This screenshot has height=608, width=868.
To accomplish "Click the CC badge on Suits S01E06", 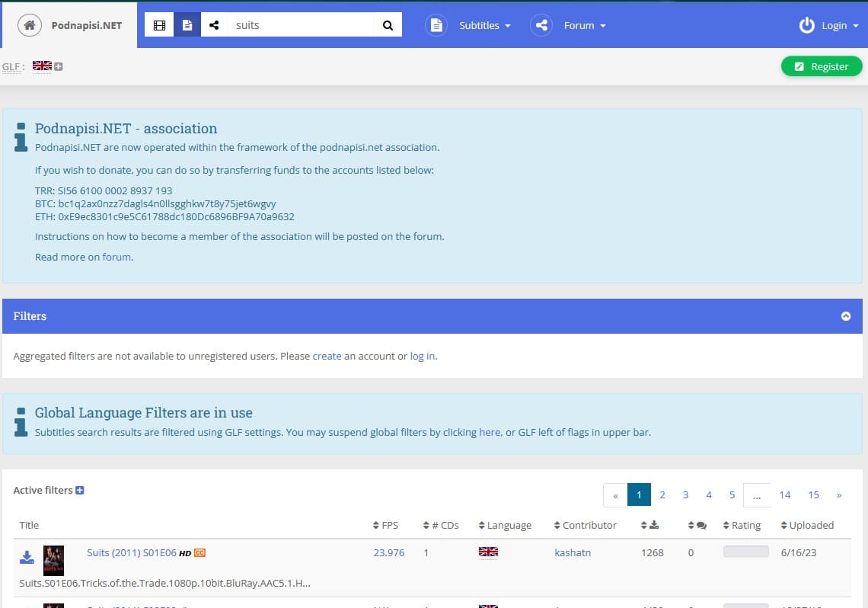I will tap(199, 552).
